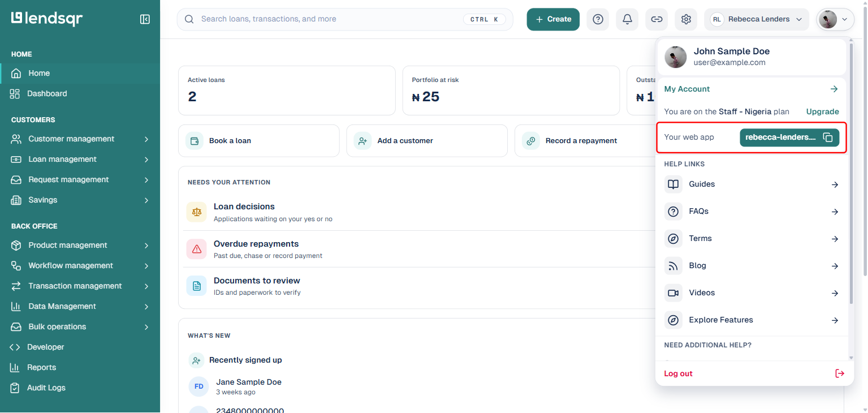The height and width of the screenshot is (413, 868).
Task: Open the Rebecca Lenders organization dropdown
Action: pyautogui.click(x=757, y=19)
